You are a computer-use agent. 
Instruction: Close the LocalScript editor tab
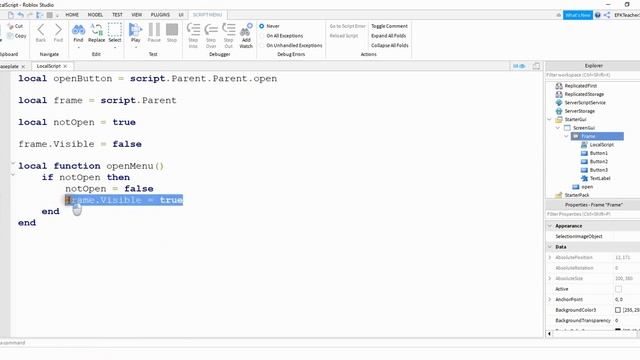(65, 66)
